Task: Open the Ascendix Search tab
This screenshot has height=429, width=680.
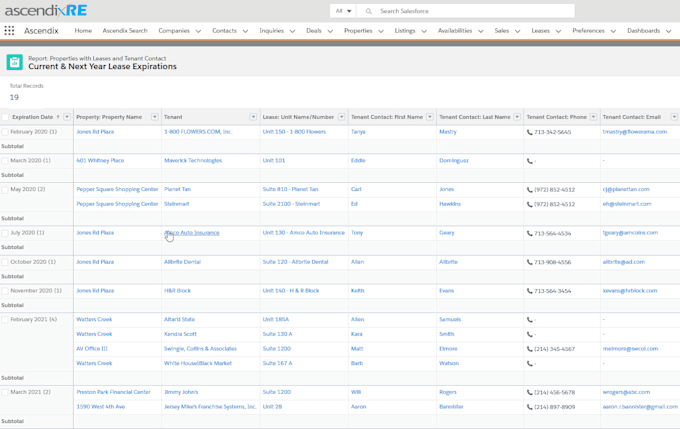Action: 125,31
